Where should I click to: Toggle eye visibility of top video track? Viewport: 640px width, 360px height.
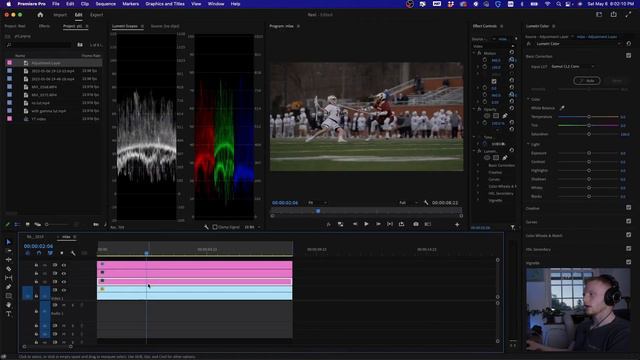pos(64,265)
